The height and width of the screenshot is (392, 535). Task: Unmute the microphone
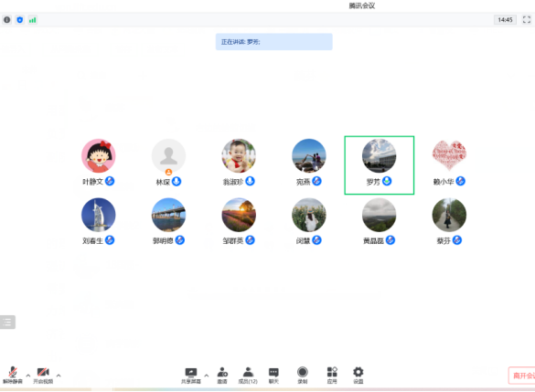[x=13, y=376]
